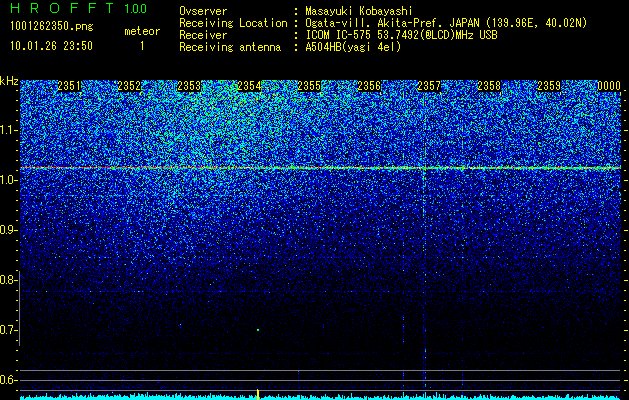Click the 2356 time marker

click(x=369, y=86)
